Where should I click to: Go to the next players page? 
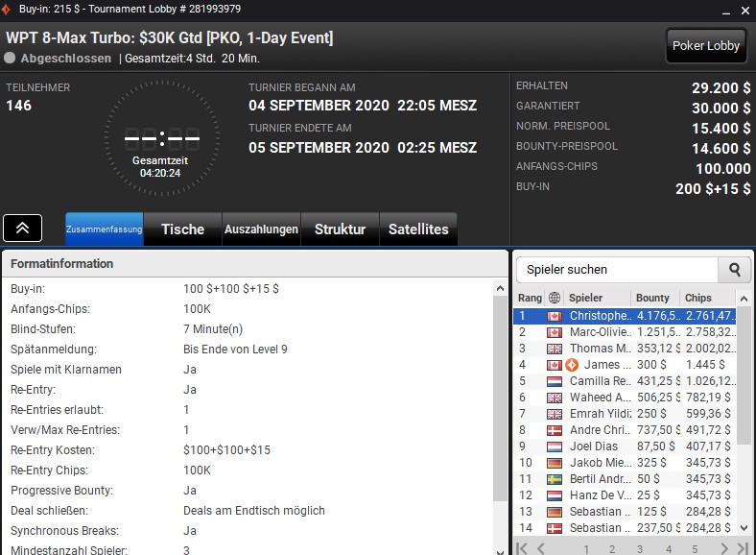723,548
